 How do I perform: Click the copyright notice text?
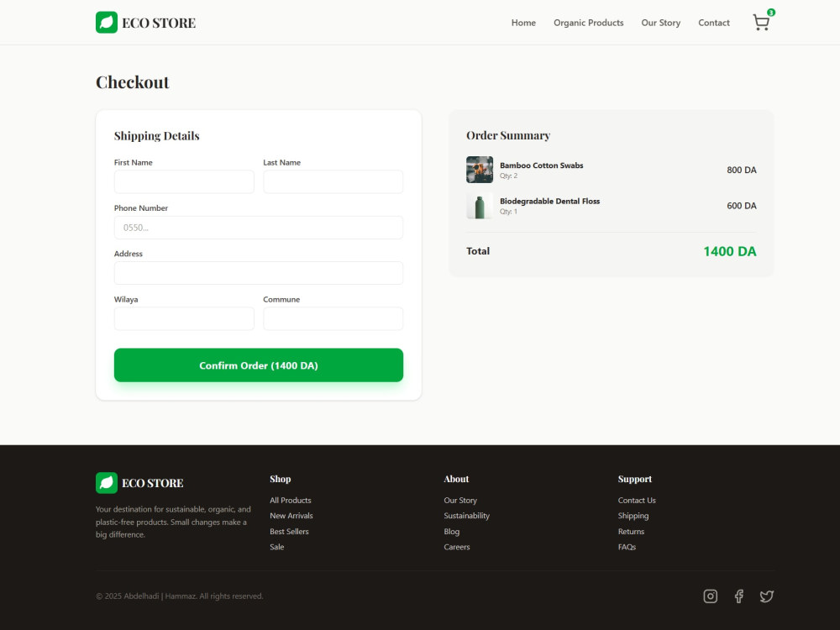180,596
